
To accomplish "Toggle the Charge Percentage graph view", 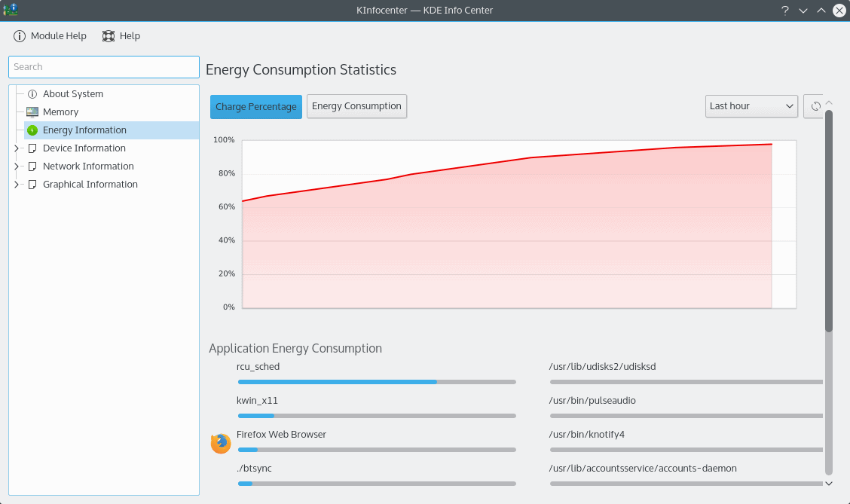I will coord(255,107).
